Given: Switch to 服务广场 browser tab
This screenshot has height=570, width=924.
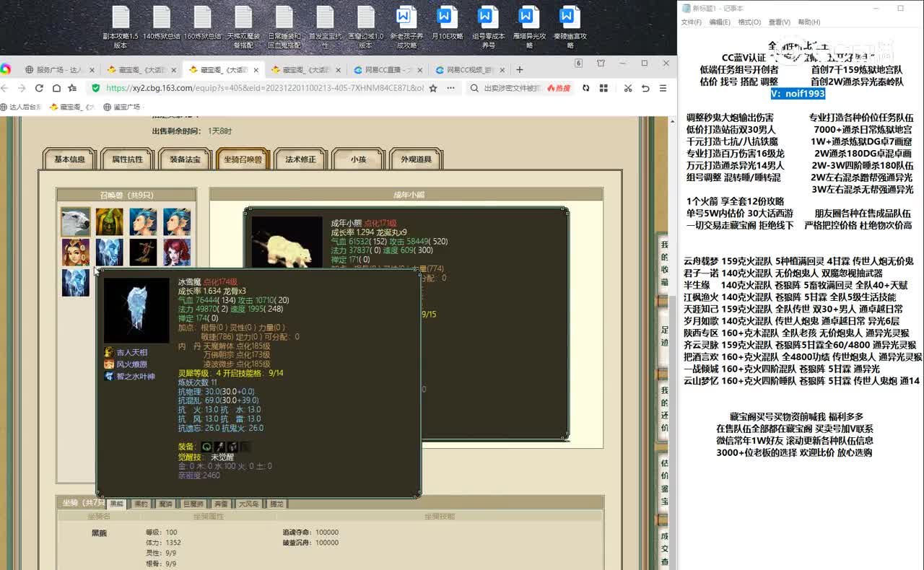Looking at the screenshot, I should [x=59, y=70].
